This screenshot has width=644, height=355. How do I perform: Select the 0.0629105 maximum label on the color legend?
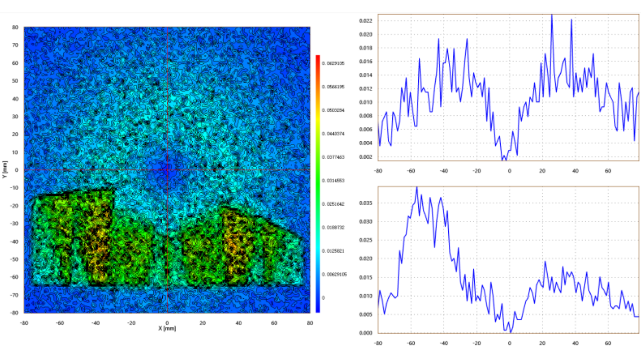coord(334,63)
